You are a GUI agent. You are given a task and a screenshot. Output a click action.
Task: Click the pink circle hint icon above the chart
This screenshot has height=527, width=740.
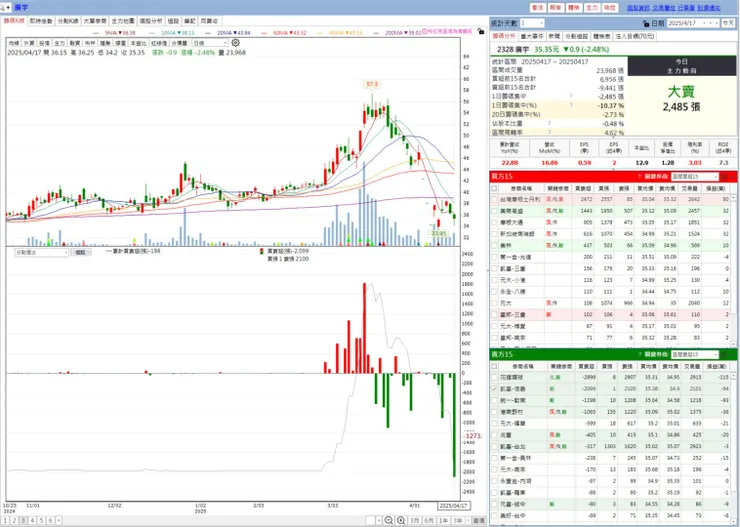424,31
